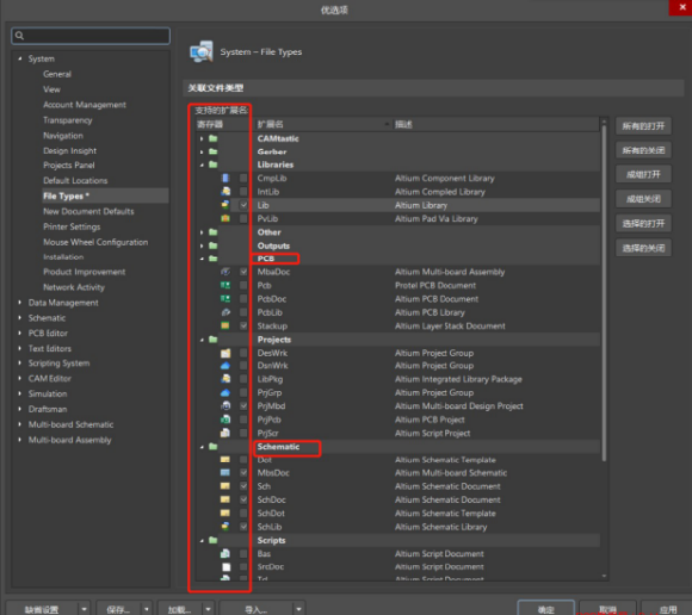Viewport: 692px width, 616px height.
Task: Enable the PcbDoc file association checkbox
Action: 244,298
